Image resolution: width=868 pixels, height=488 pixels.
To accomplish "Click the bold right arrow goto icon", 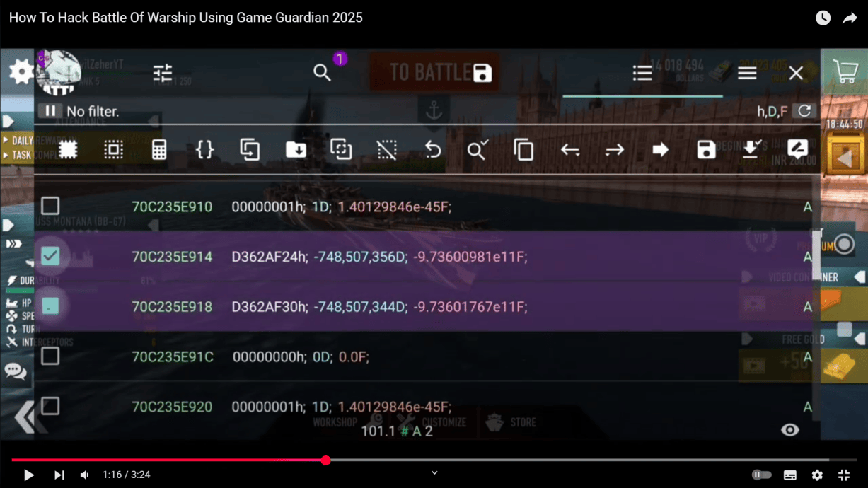I will (661, 150).
